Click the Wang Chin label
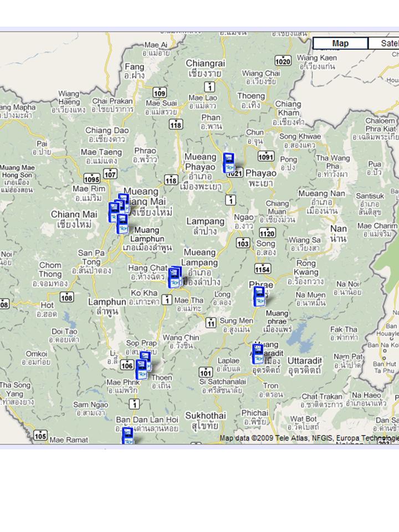 coord(181,341)
